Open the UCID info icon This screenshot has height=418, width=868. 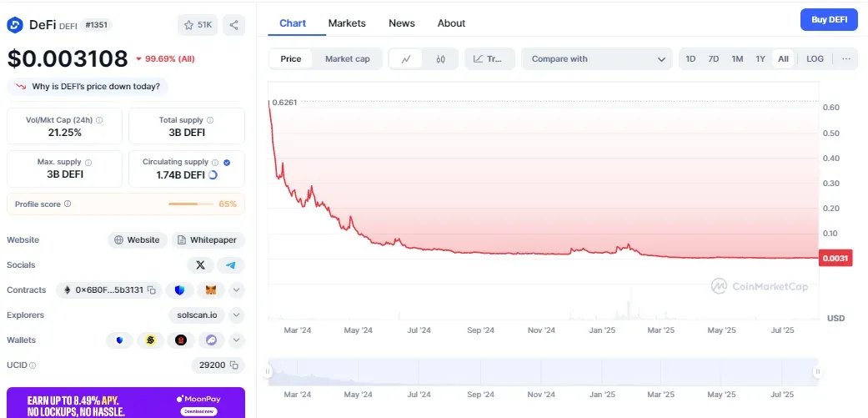pos(33,365)
